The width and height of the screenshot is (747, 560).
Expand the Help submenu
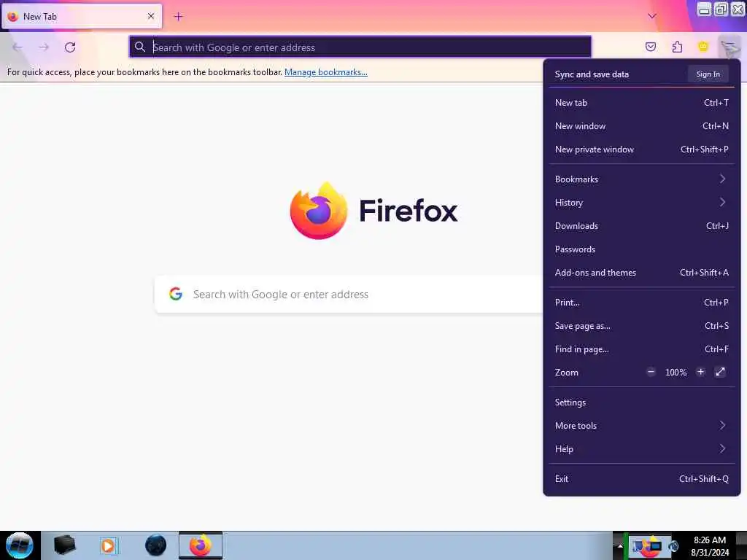pyautogui.click(x=642, y=449)
